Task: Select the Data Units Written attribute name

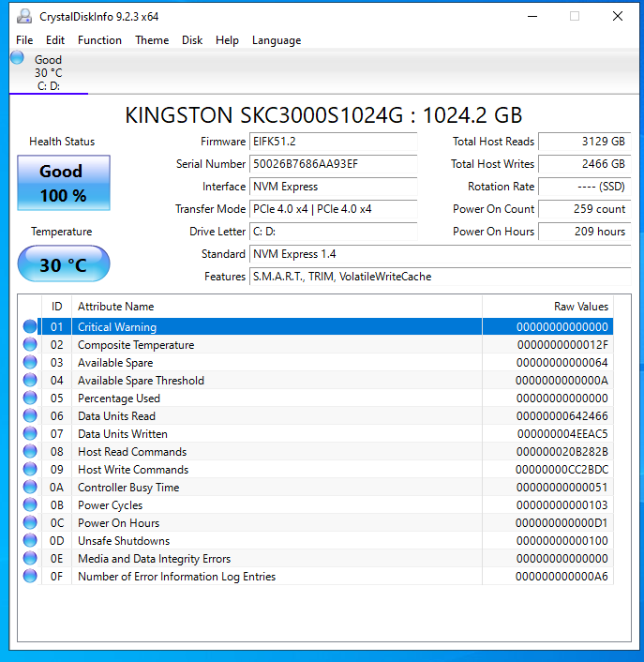Action: 123,434
